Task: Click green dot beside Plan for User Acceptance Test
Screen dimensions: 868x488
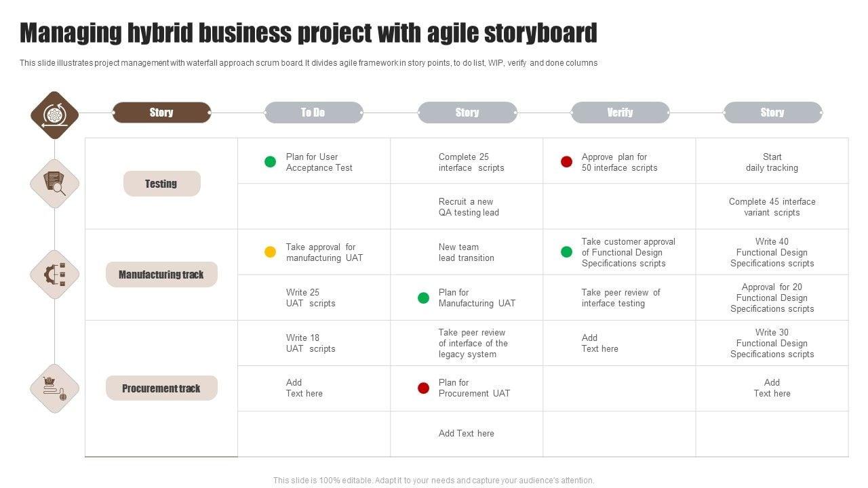Action: [270, 162]
